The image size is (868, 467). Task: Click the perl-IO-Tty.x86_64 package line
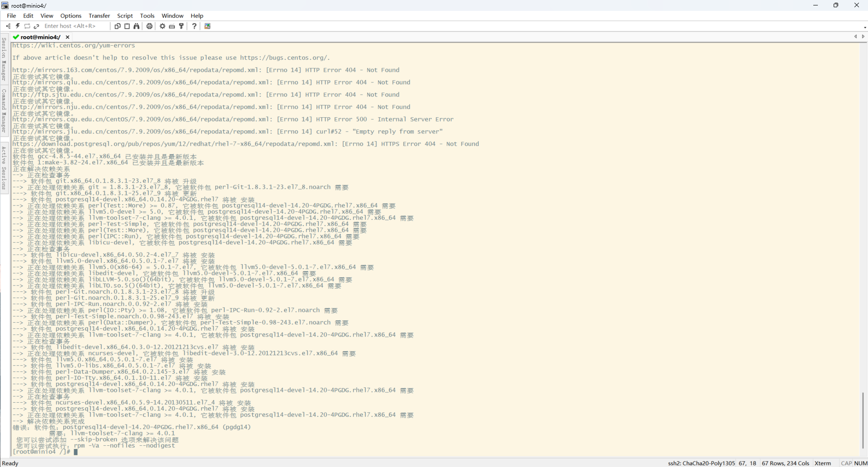click(x=110, y=378)
